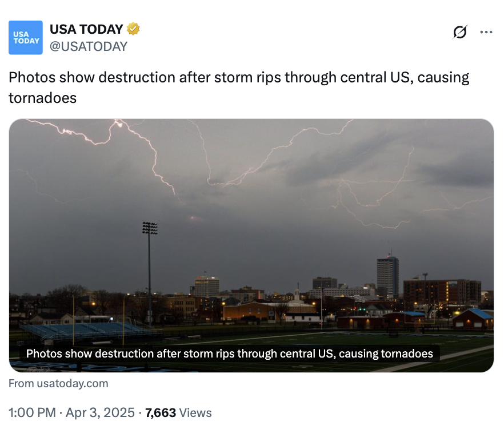504x429 pixels.
Task: Click the white USA TODAY text inside the blue logo
Action: point(26,38)
